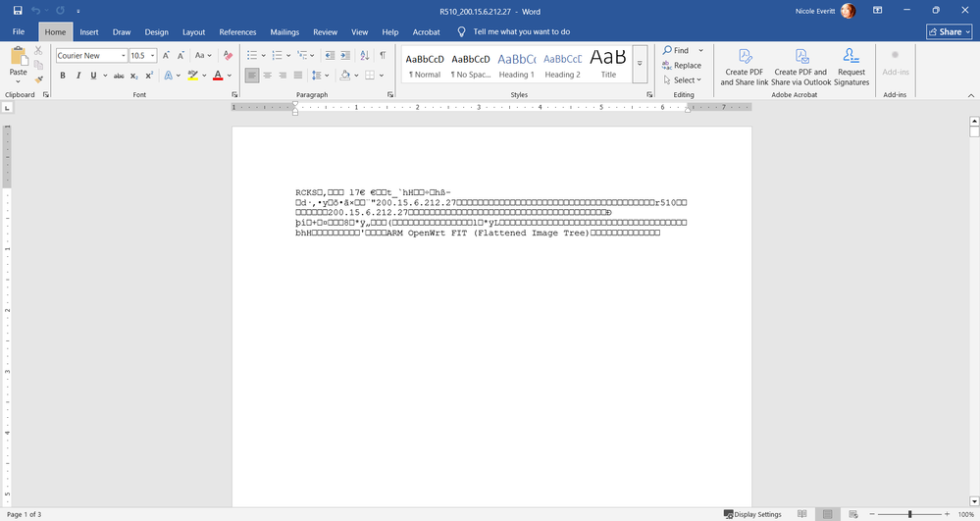The width and height of the screenshot is (980, 521).
Task: Apply subscript formatting
Action: tap(134, 76)
